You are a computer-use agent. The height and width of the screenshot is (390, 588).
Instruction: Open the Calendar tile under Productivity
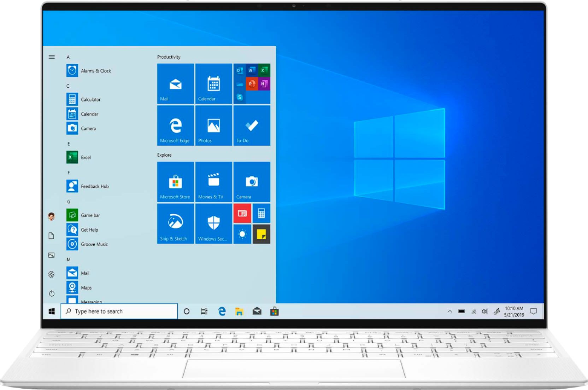coord(214,84)
